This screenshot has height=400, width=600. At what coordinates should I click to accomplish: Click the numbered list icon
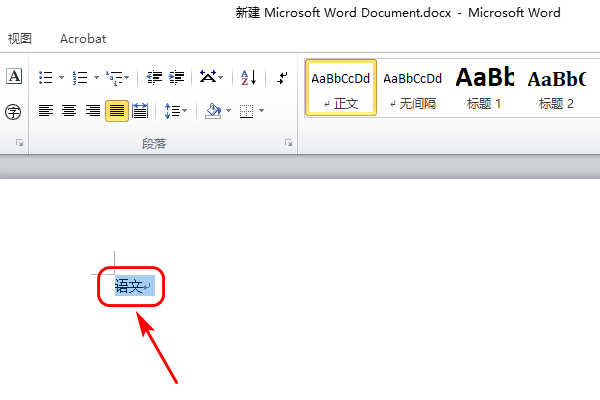80,78
